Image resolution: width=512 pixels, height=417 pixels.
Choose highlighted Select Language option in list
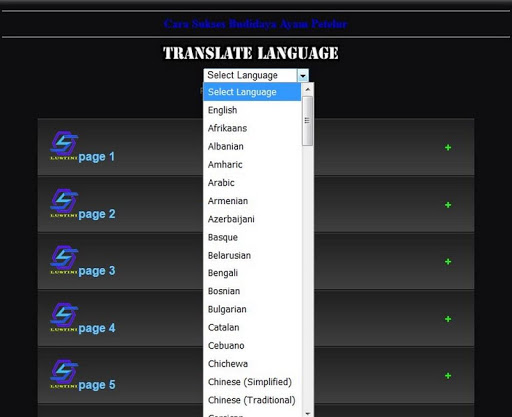[252, 92]
